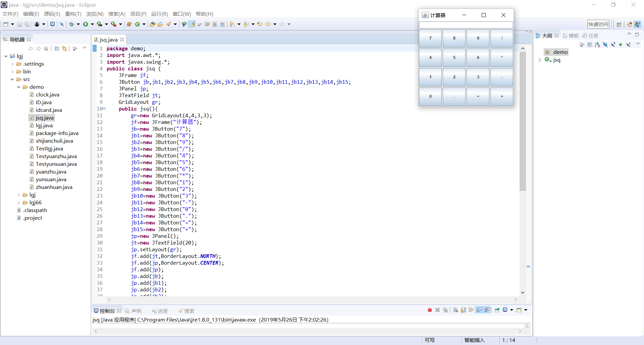The image size is (644, 345).
Task: Sort outline alphabetically with a-z icon
Action: click(597, 45)
